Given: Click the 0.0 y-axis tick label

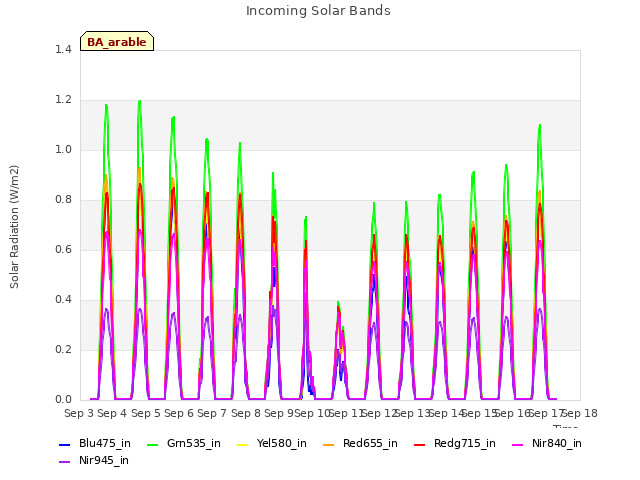Looking at the screenshot, I should click(x=63, y=399).
